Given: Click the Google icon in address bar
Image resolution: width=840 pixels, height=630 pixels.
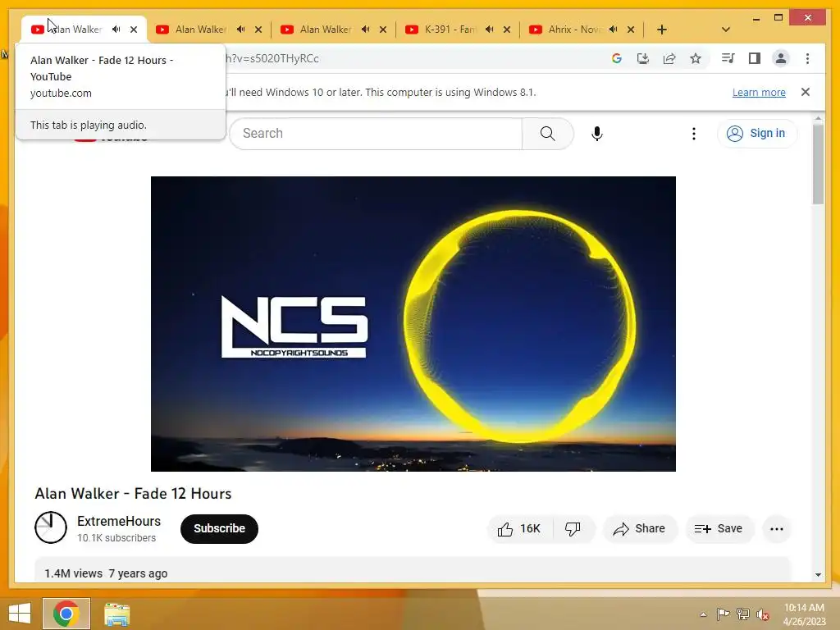Looking at the screenshot, I should click(617, 58).
